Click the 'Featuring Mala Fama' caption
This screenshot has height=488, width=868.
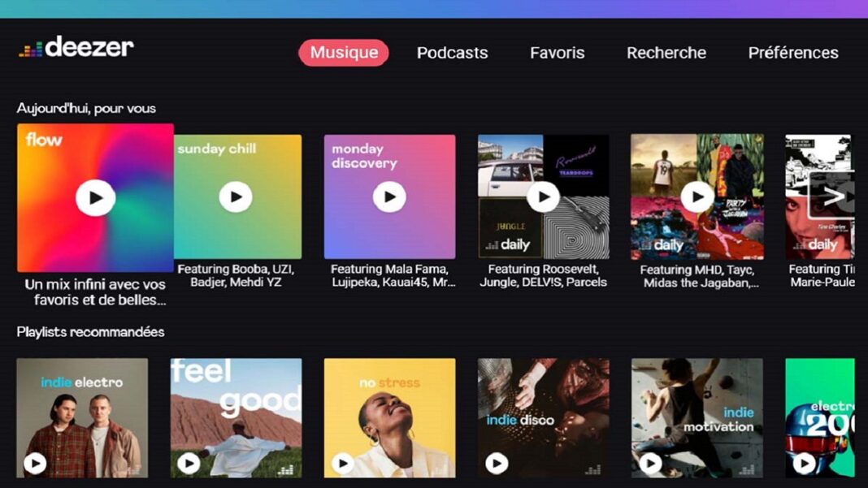coord(393,275)
